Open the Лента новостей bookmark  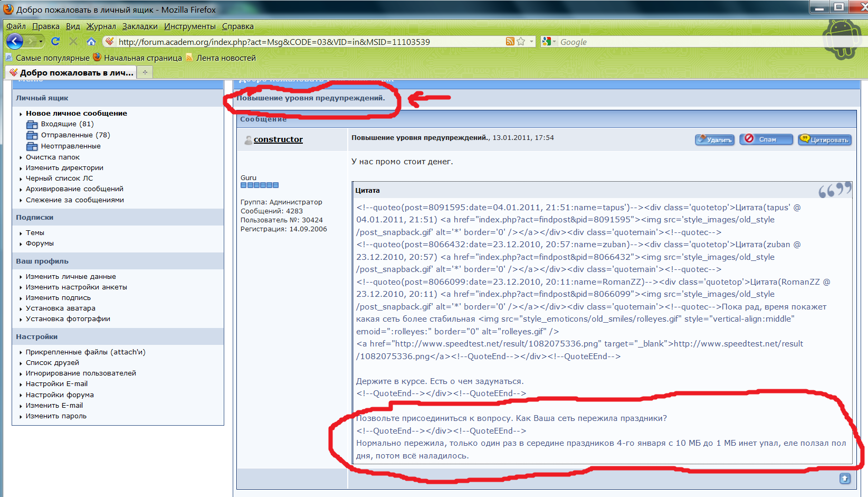pyautogui.click(x=226, y=58)
